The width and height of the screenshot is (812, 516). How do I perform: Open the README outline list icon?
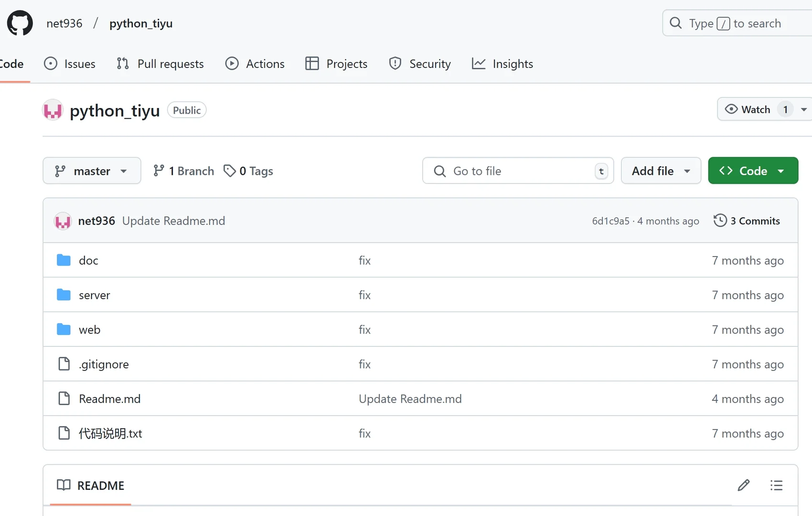tap(776, 485)
